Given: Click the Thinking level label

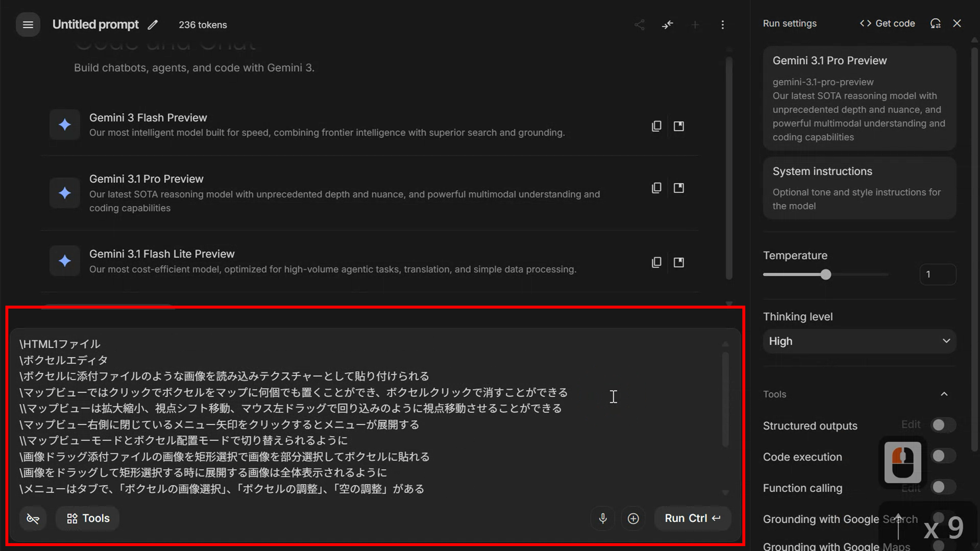Looking at the screenshot, I should pyautogui.click(x=798, y=316).
